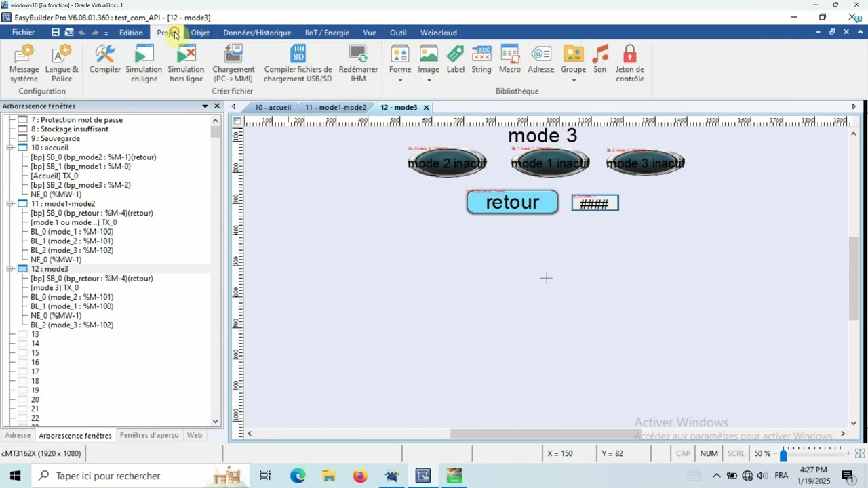
Task: Open Windows Start menu
Action: click(15, 476)
